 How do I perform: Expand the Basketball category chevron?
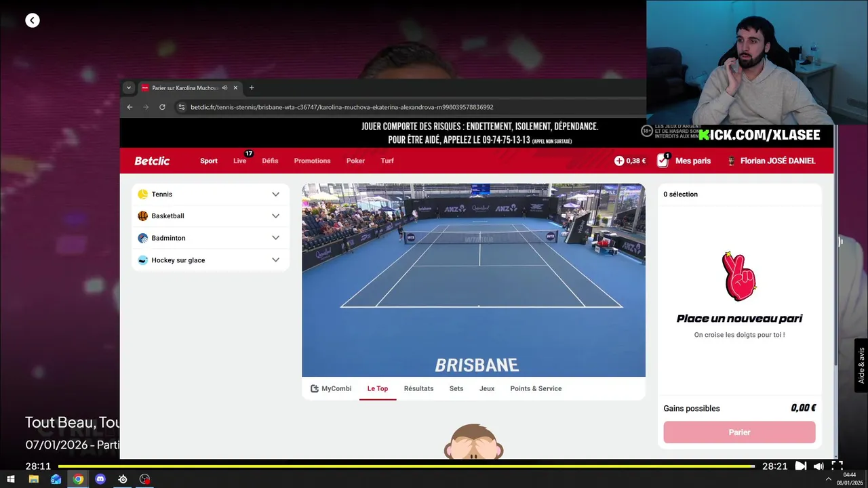coord(275,216)
